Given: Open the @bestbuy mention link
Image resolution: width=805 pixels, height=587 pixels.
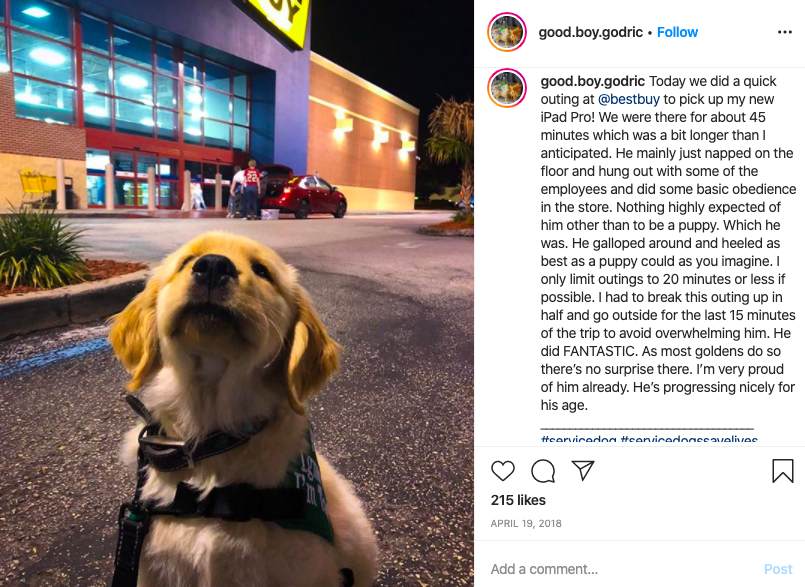Looking at the screenshot, I should coord(629,99).
